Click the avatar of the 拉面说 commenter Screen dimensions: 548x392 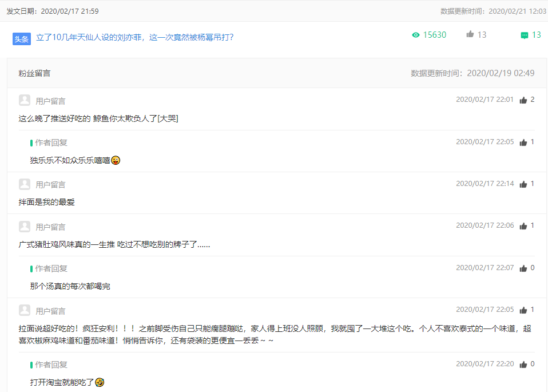click(x=25, y=310)
